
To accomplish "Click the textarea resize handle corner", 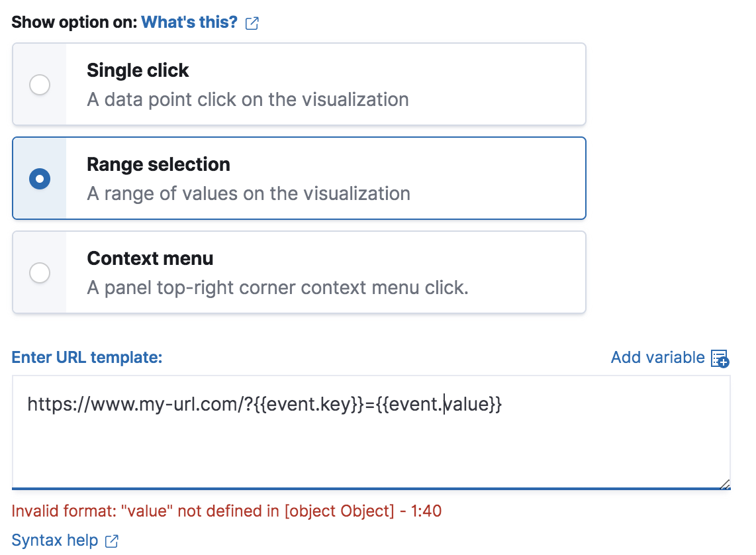I will point(725,484).
